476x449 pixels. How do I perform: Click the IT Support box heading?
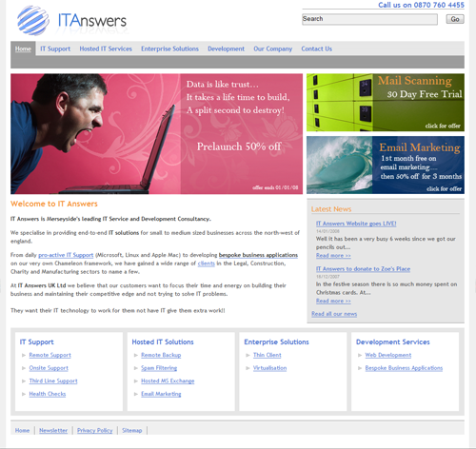pos(37,342)
